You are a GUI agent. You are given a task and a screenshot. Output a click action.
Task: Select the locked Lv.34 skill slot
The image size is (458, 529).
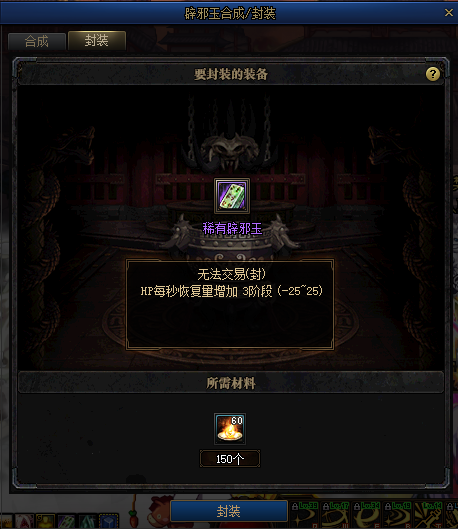367,515
